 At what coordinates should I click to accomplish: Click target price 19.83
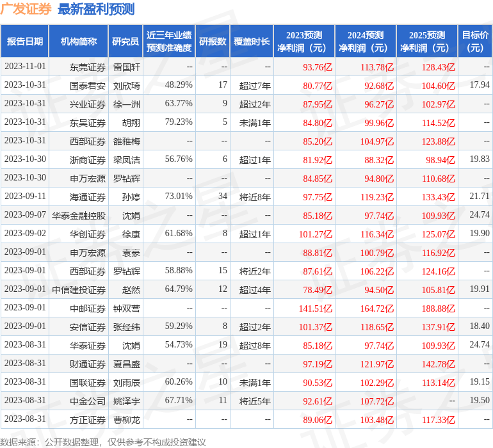480,159
